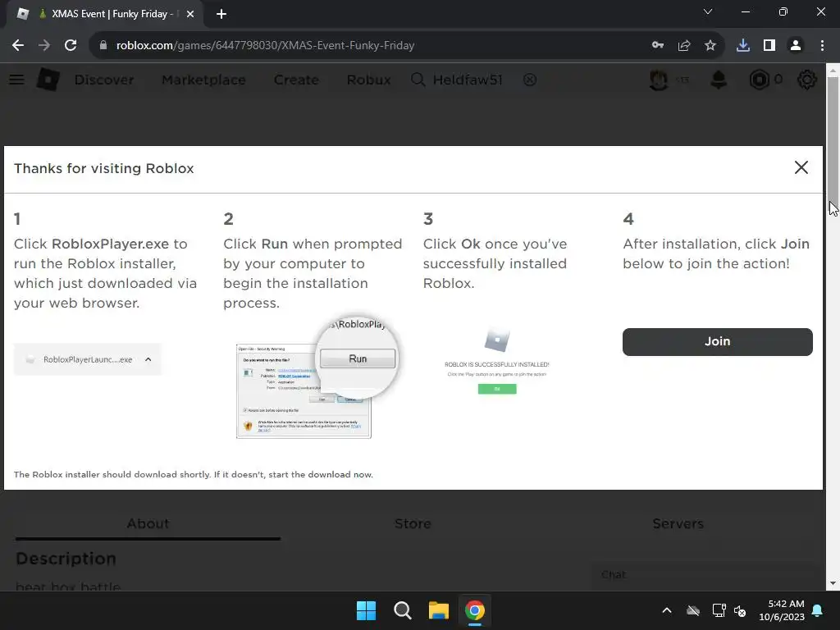Click the browser forward arrow
The height and width of the screenshot is (630, 840).
(x=44, y=46)
